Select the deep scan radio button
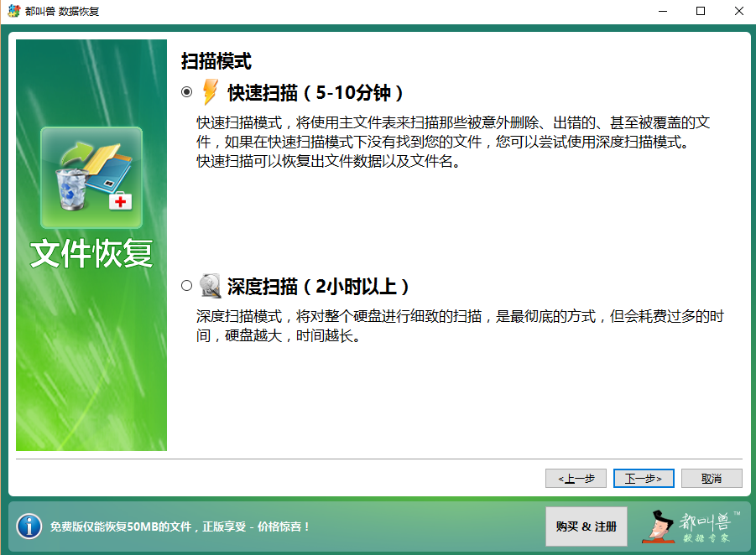 click(186, 286)
